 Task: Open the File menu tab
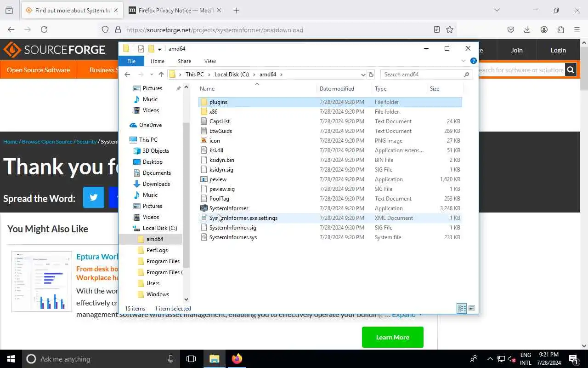(131, 61)
